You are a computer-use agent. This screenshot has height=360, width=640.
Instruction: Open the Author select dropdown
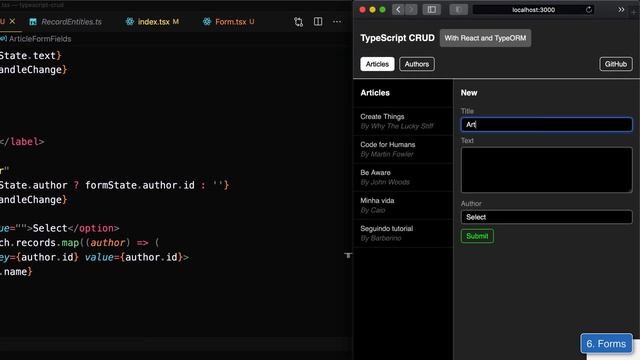[x=547, y=217]
